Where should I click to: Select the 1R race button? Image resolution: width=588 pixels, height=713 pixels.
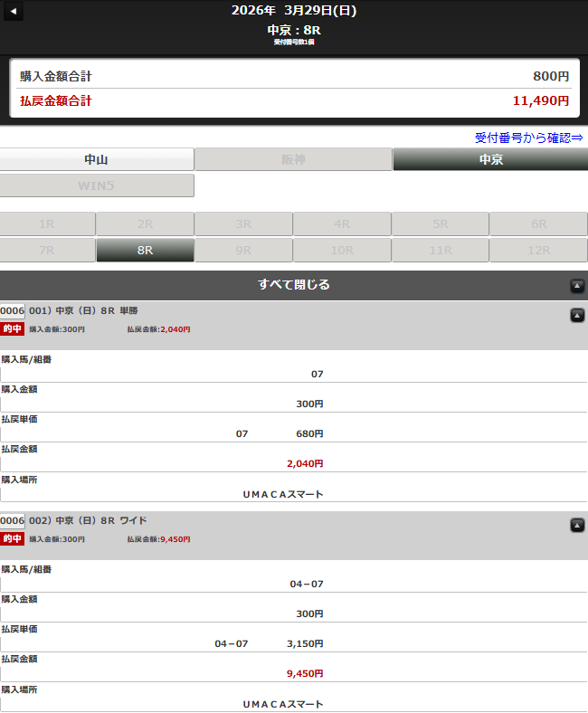(47, 224)
